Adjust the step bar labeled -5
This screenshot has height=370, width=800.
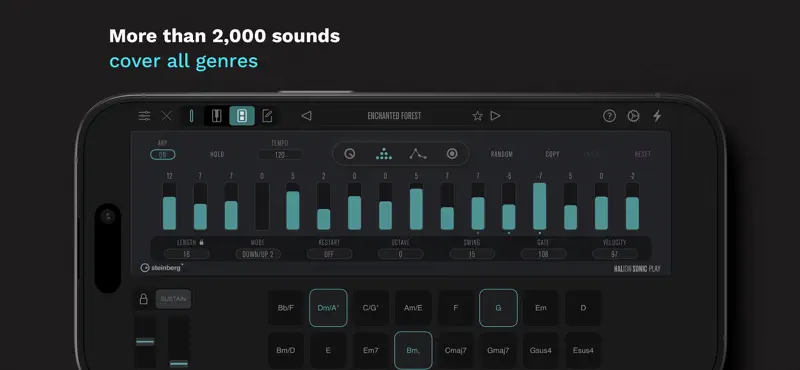(x=509, y=206)
